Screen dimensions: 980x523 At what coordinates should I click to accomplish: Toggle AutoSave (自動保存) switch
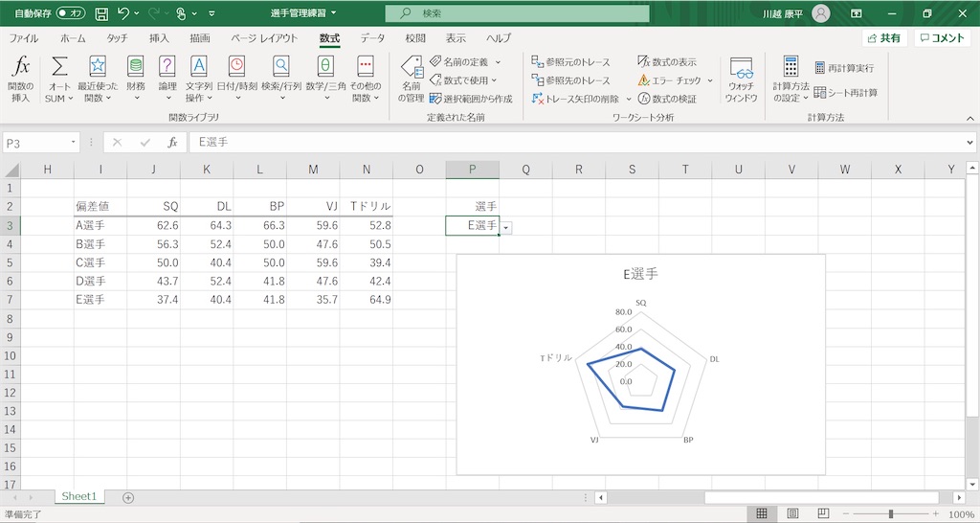click(x=70, y=13)
